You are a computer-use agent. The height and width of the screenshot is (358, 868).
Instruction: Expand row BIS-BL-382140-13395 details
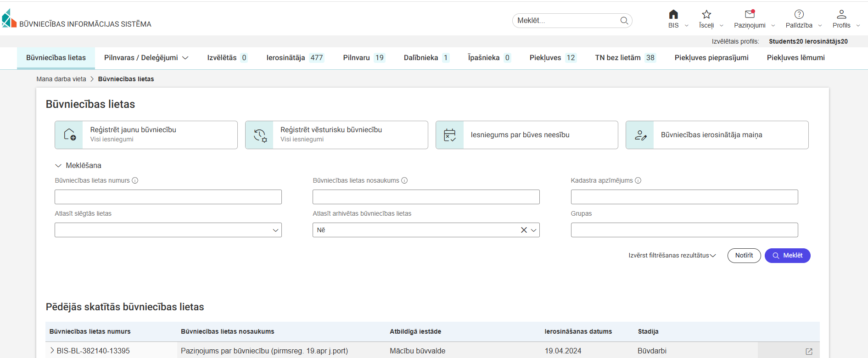[52, 351]
